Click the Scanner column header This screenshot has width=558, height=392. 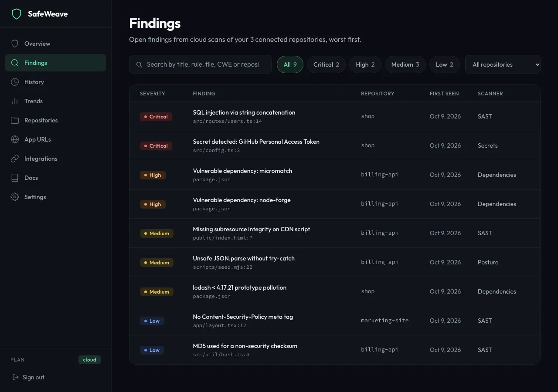pyautogui.click(x=490, y=94)
